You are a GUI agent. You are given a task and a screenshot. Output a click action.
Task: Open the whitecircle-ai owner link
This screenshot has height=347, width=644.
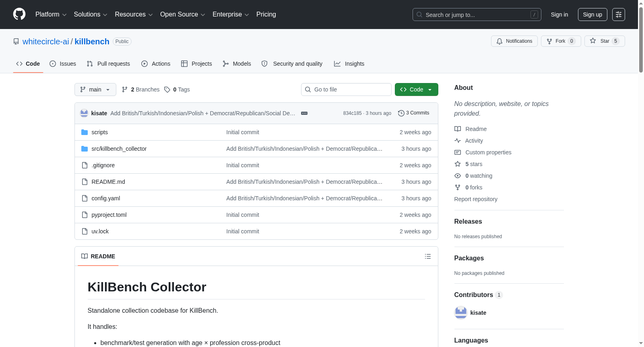coord(46,42)
